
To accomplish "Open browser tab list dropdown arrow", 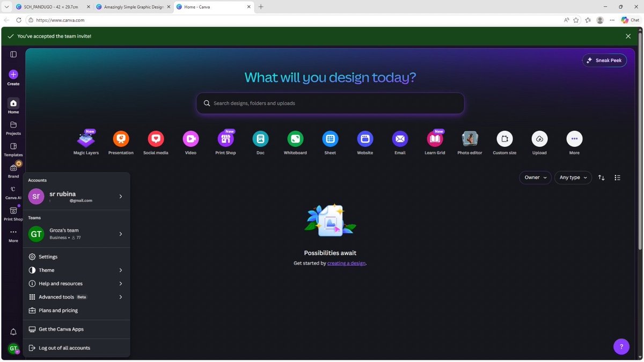I will click(6, 6).
